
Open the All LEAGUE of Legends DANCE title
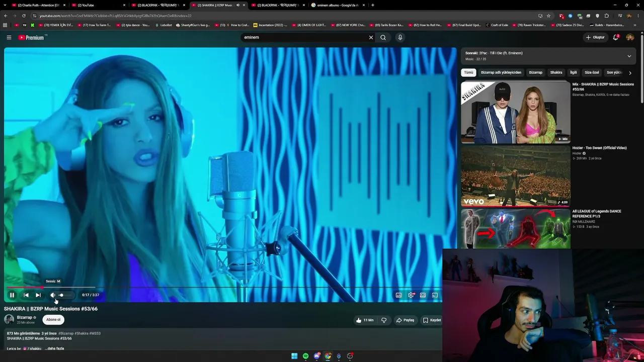(x=597, y=213)
